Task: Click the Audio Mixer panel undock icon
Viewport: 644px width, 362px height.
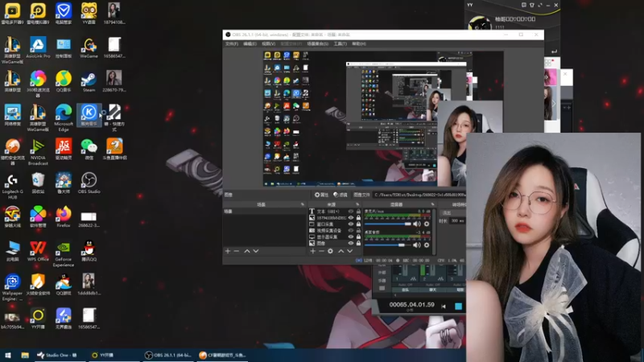Action: (x=432, y=204)
